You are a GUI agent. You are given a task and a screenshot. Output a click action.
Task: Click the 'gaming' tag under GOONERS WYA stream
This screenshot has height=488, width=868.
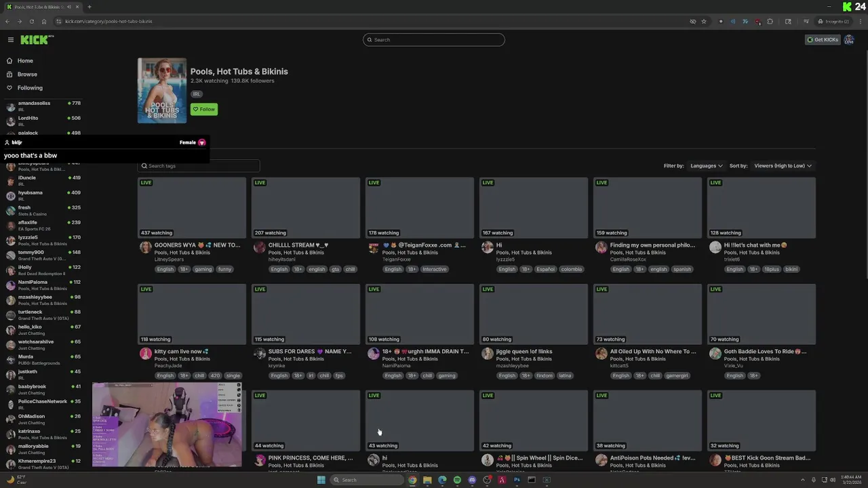pyautogui.click(x=203, y=269)
